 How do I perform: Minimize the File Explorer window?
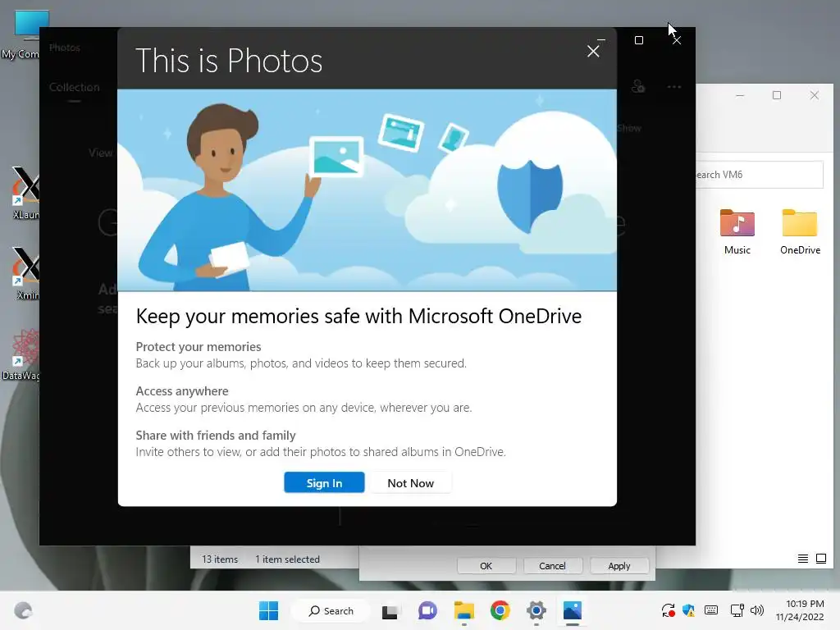[x=740, y=95]
